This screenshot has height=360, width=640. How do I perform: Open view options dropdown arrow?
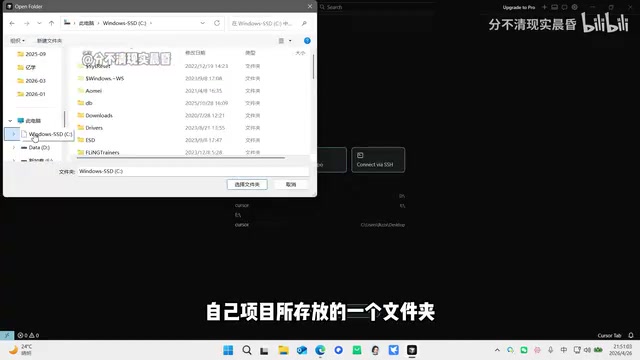tap(290, 41)
